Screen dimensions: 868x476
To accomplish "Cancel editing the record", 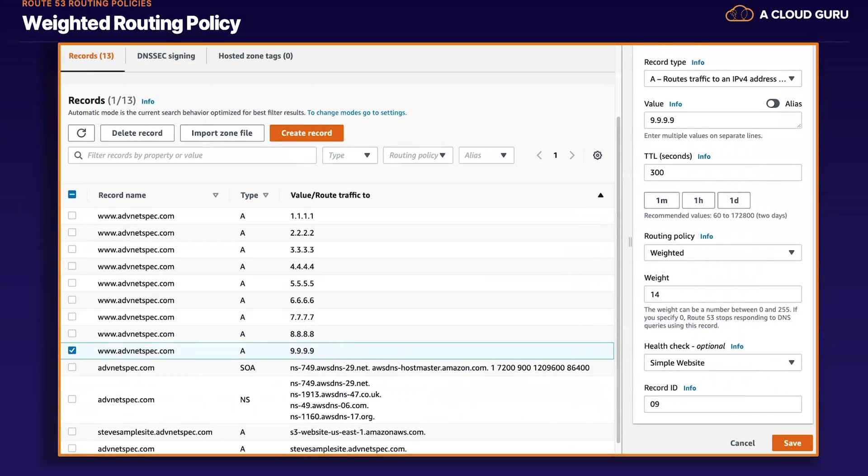I will click(x=742, y=443).
